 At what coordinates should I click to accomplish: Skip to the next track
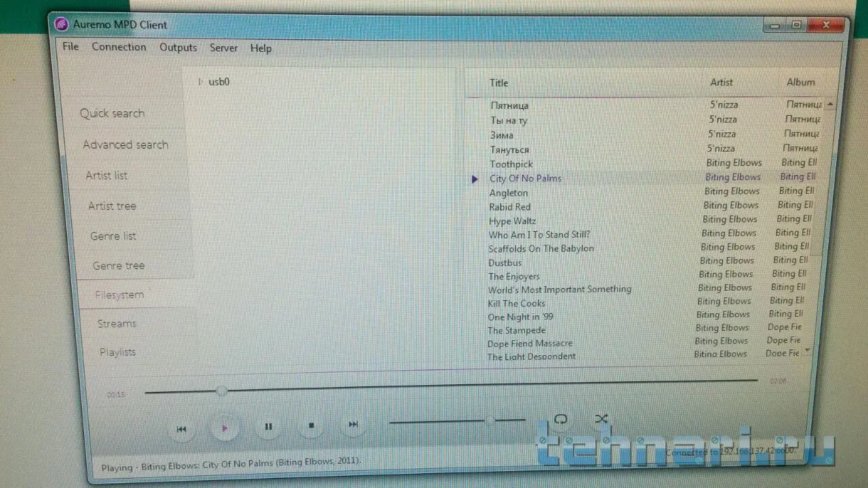click(353, 424)
